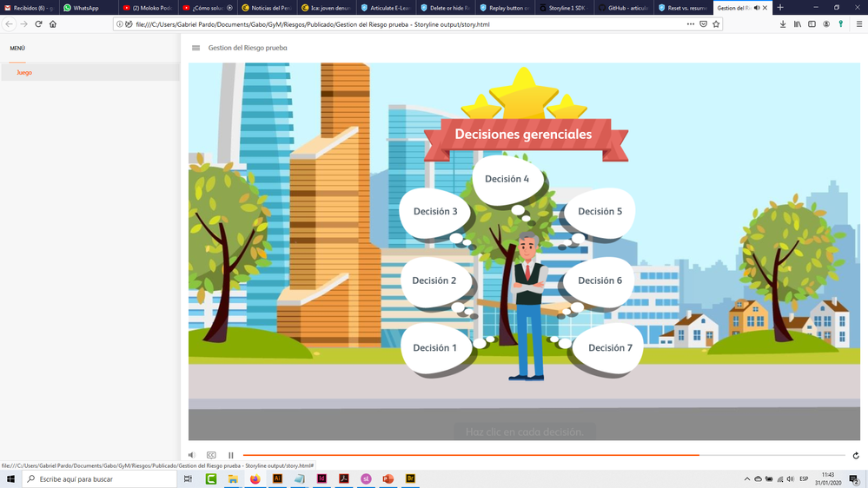This screenshot has width=868, height=488.
Task: Toggle closed captions in the player
Action: (x=211, y=455)
